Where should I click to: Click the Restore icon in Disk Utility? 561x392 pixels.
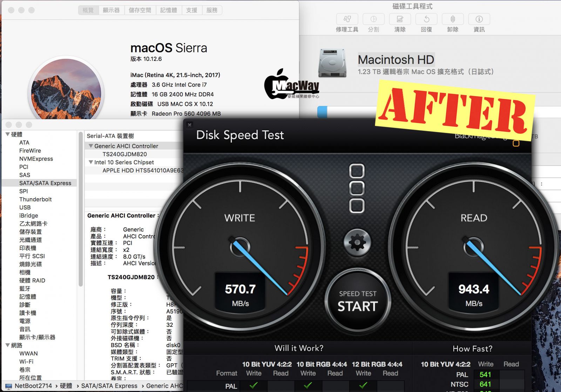pyautogui.click(x=426, y=19)
